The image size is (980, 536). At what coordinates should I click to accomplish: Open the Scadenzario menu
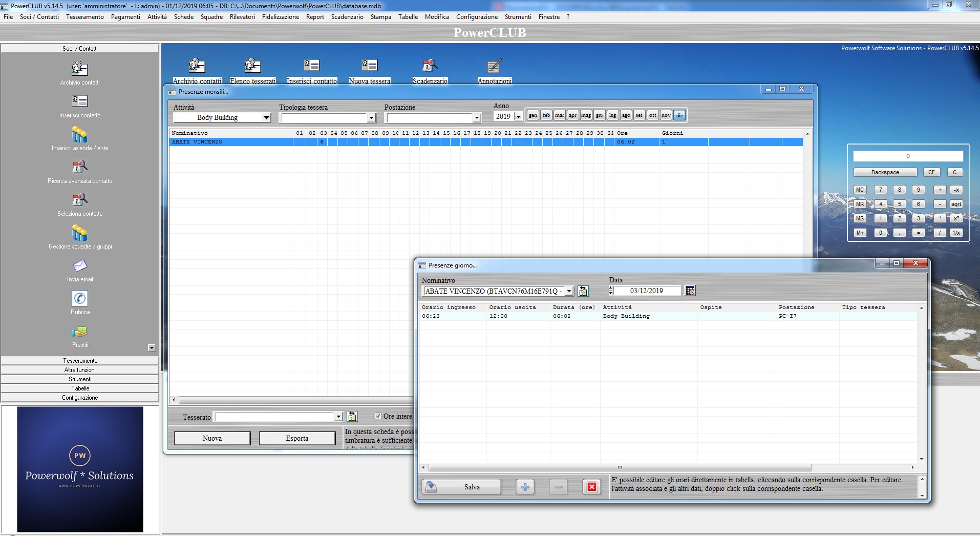click(x=347, y=17)
